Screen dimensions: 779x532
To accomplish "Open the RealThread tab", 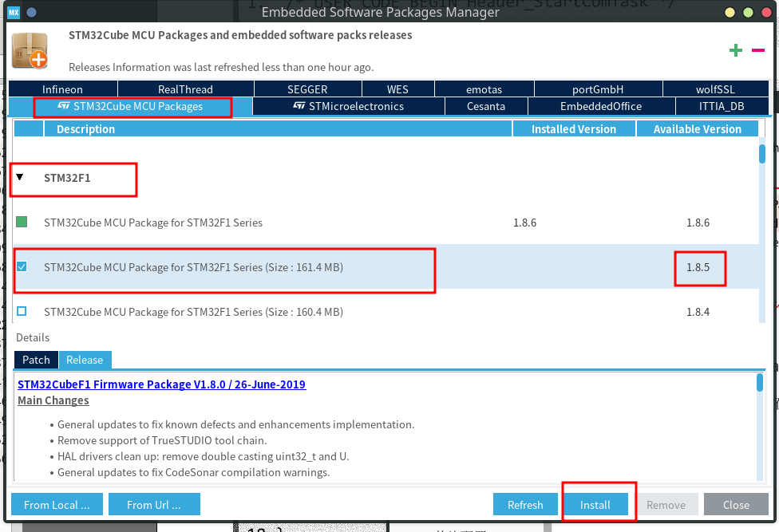I will pyautogui.click(x=185, y=89).
